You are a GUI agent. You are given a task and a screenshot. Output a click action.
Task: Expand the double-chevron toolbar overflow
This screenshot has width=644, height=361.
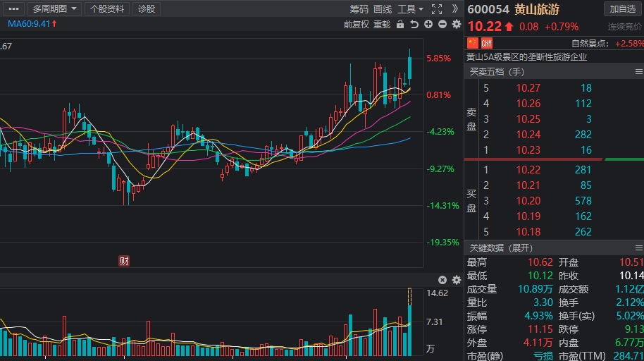(455, 9)
